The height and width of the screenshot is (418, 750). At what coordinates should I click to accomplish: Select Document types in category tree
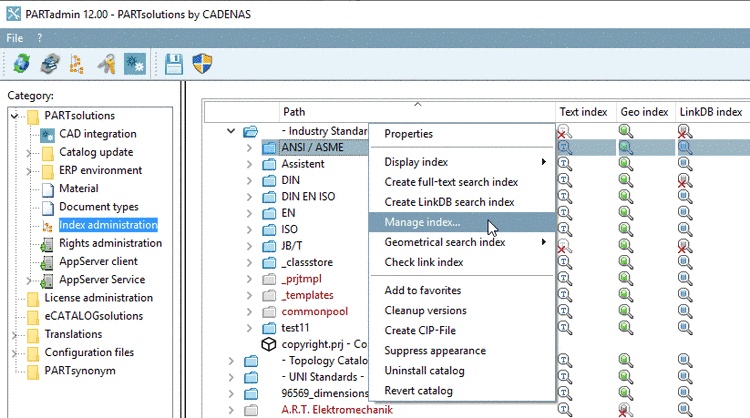pyautogui.click(x=99, y=207)
